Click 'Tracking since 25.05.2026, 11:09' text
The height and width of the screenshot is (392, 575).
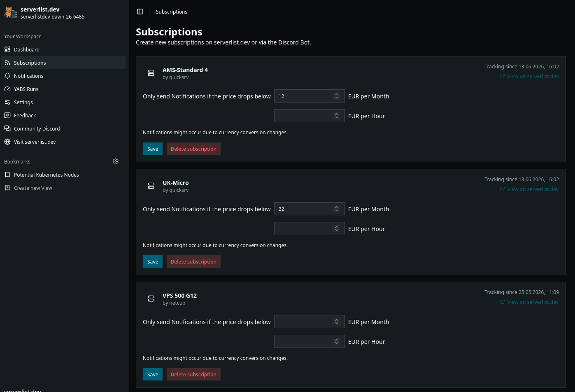coord(521,292)
